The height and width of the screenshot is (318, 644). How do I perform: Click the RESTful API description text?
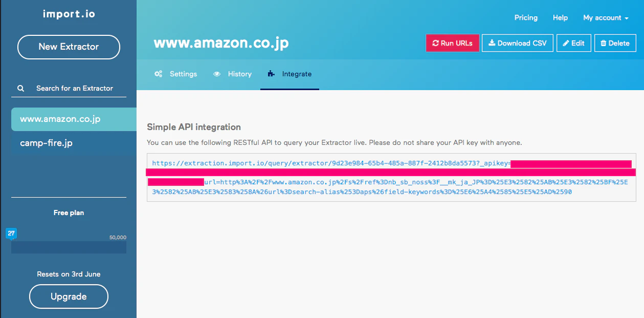pyautogui.click(x=335, y=142)
